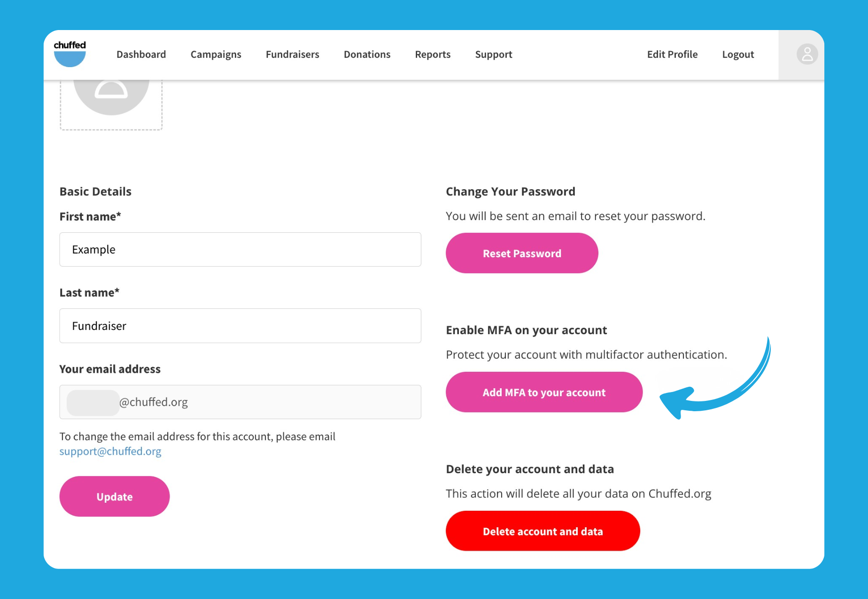The width and height of the screenshot is (868, 599).
Task: Click the Update button
Action: (x=115, y=497)
